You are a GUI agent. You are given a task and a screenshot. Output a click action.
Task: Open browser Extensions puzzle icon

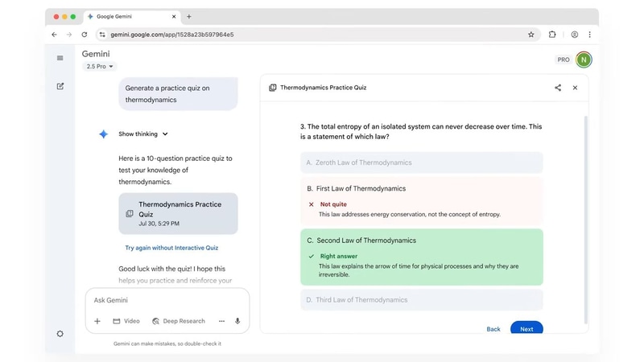coord(552,35)
